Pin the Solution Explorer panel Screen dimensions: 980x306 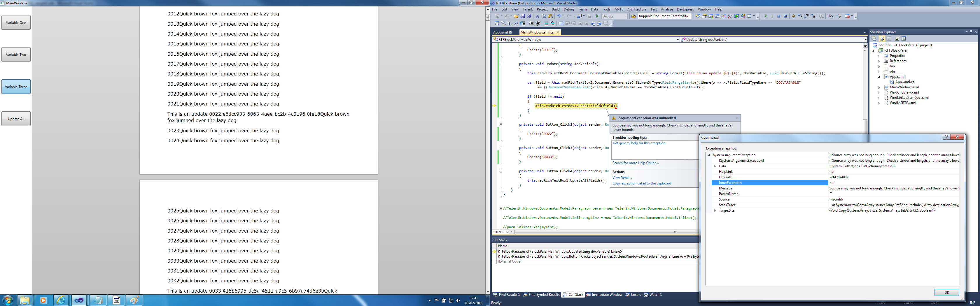click(x=971, y=32)
